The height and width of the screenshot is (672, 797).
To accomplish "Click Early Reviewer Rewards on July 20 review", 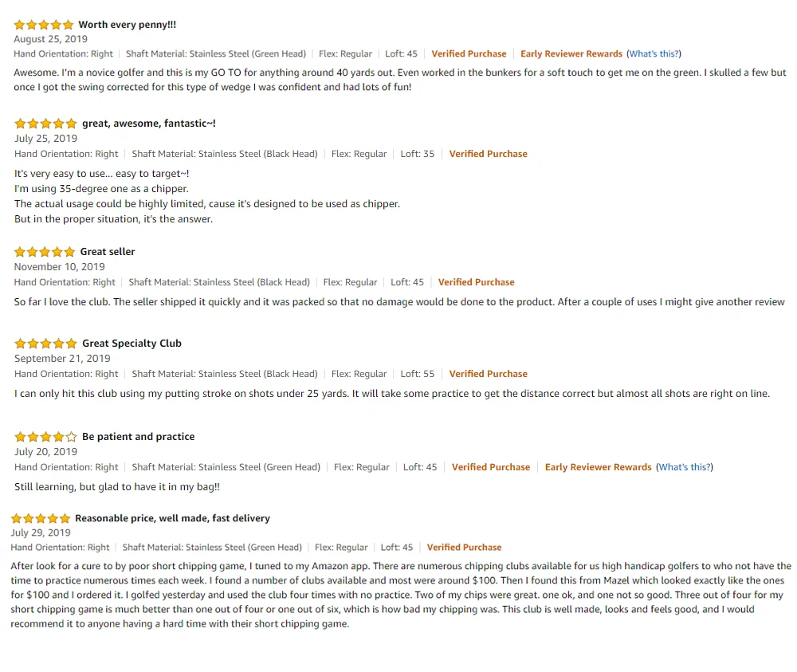I will point(599,467).
